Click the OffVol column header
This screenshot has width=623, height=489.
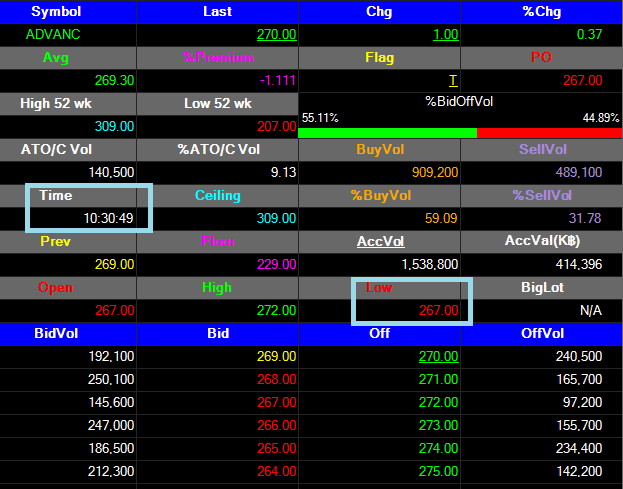pos(542,333)
